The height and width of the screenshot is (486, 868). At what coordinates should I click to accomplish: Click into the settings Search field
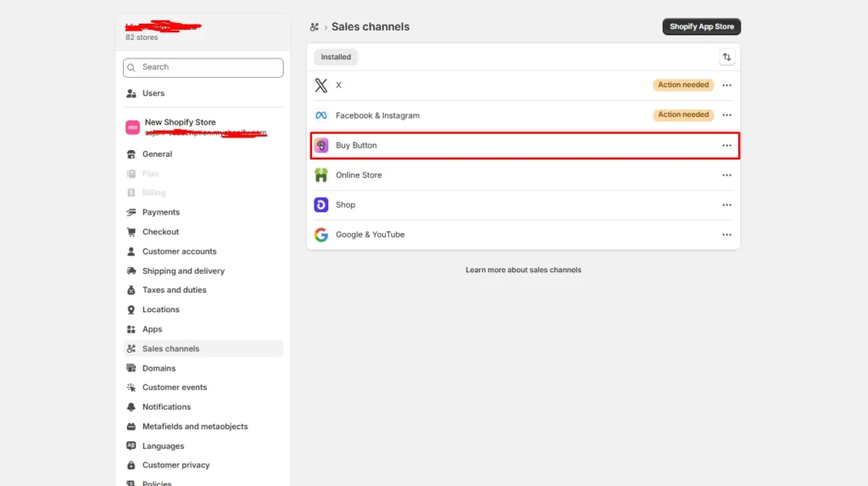(x=203, y=68)
